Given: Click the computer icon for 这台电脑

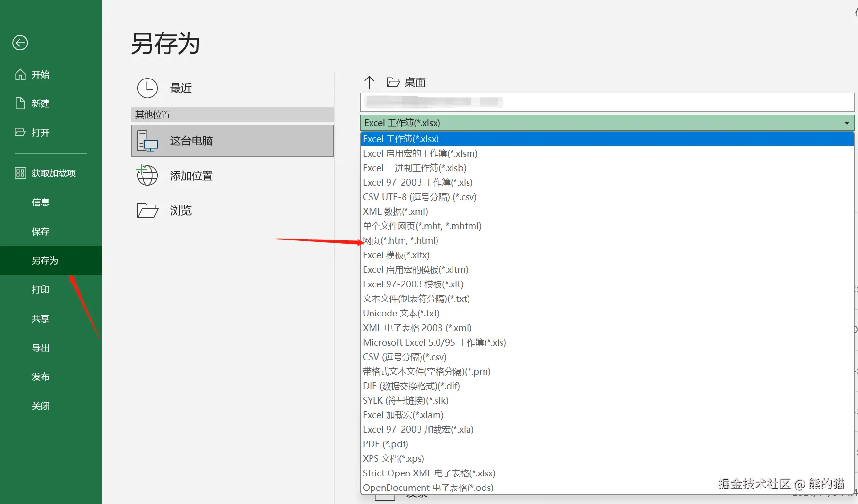Looking at the screenshot, I should click(147, 141).
